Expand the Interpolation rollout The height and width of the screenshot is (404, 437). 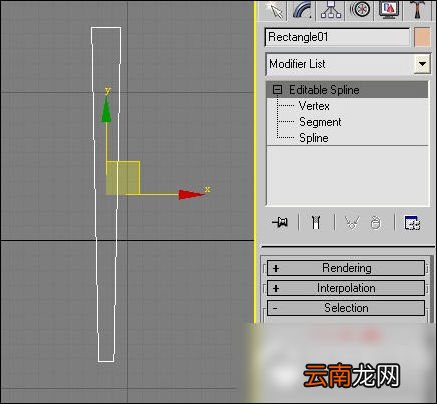(x=346, y=288)
